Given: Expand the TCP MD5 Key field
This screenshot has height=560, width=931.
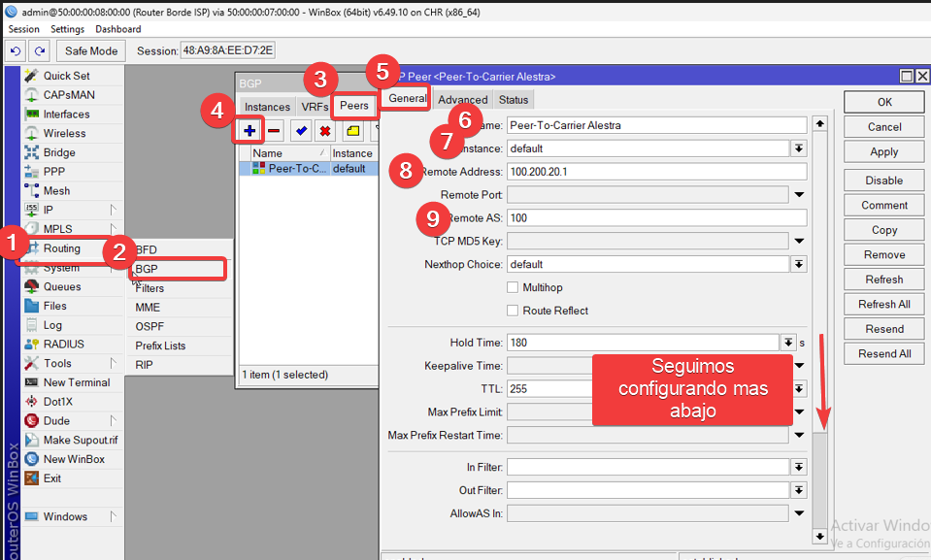Looking at the screenshot, I should (799, 241).
